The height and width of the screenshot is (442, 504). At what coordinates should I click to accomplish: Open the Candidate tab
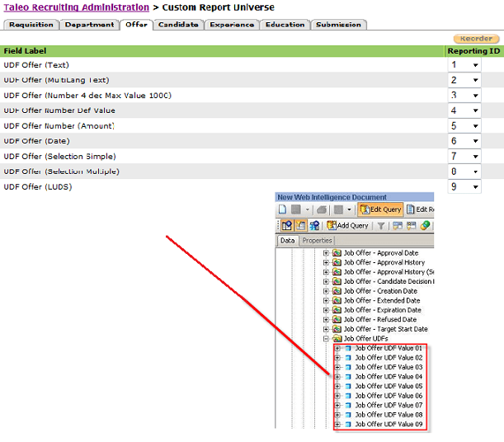click(178, 25)
